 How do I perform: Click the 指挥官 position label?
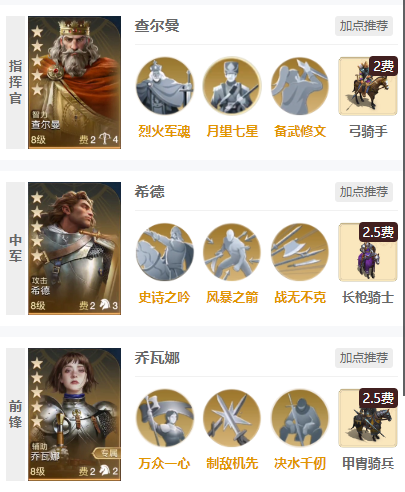pos(15,82)
